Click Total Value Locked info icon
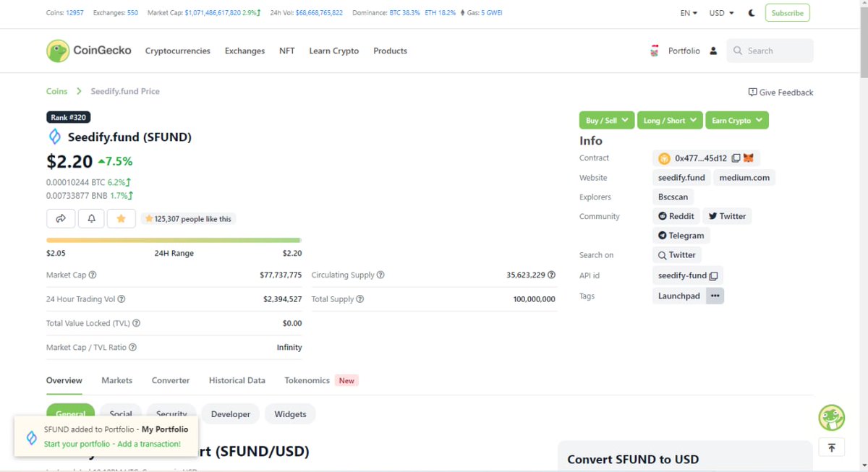Viewport: 868px width, 472px height. tap(137, 324)
